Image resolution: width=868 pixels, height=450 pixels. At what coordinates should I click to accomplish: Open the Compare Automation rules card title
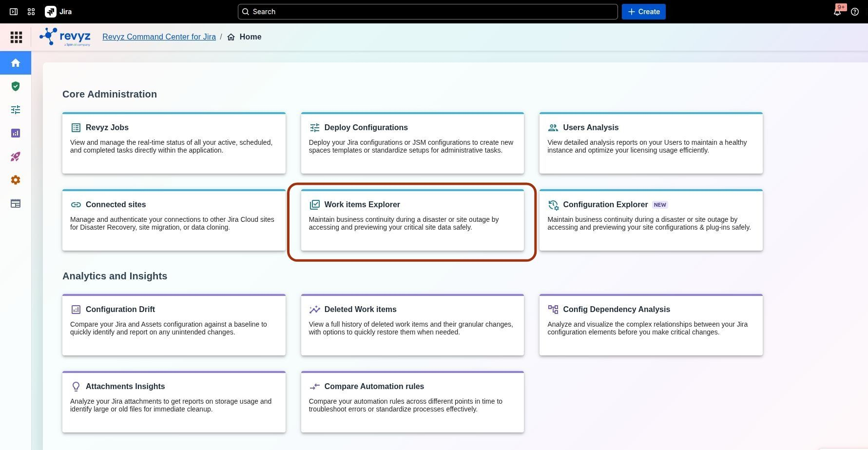coord(374,387)
